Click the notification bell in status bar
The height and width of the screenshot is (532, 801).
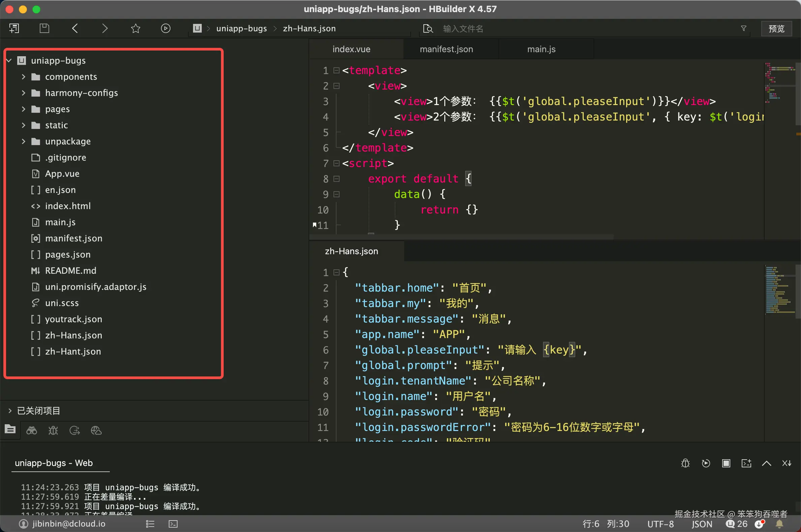[780, 524]
